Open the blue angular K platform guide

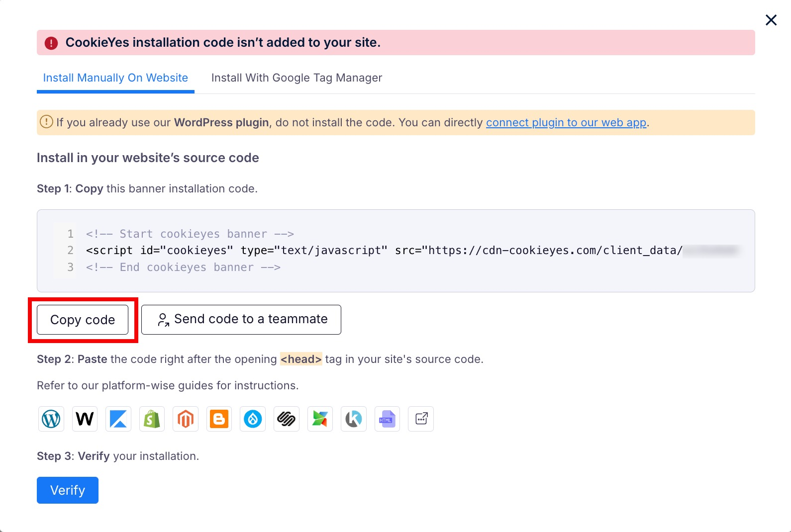(118, 419)
